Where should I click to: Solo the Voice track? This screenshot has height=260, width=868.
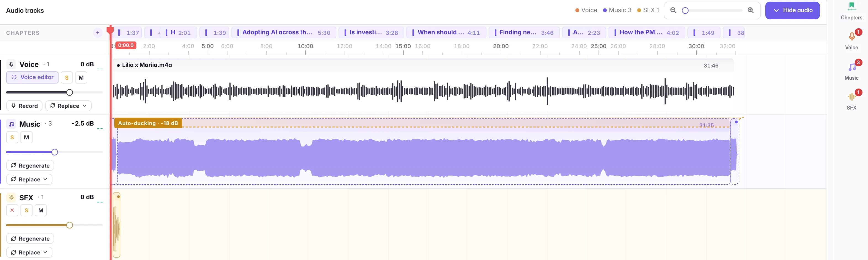pos(67,78)
